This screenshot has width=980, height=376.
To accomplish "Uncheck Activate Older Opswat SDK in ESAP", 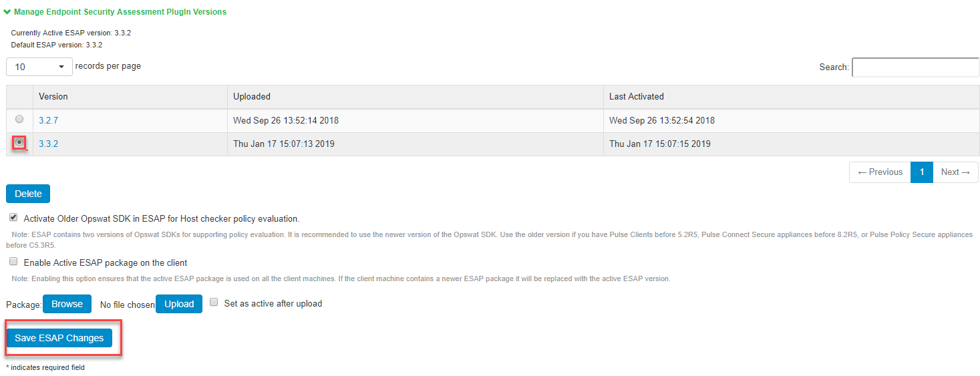I will [13, 218].
